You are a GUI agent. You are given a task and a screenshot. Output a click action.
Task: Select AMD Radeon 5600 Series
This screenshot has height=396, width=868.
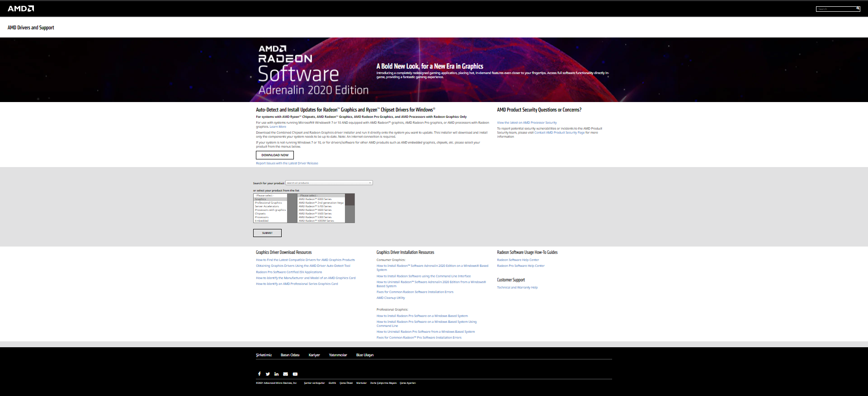321,210
